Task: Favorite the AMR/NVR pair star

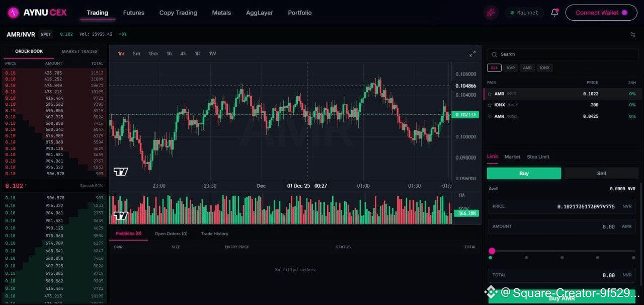Action: point(490,94)
